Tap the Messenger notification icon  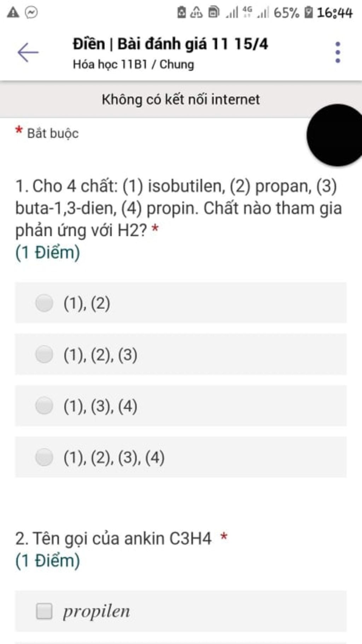31,13
